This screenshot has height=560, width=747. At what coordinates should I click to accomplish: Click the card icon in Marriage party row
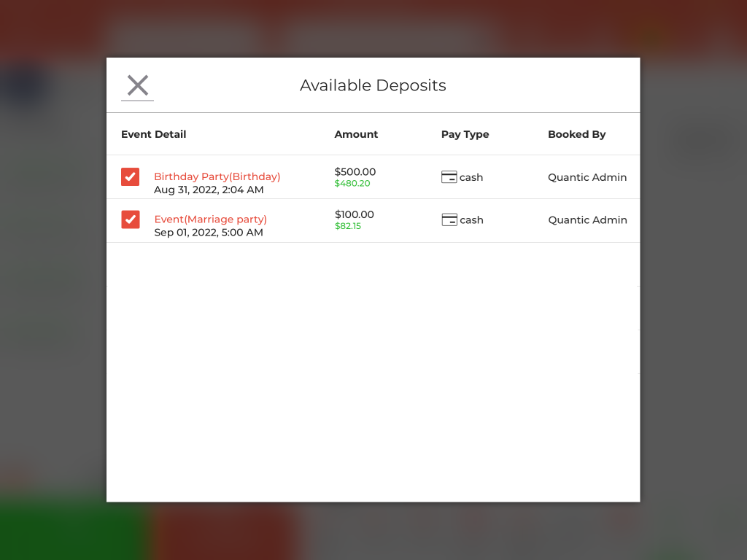(x=449, y=219)
